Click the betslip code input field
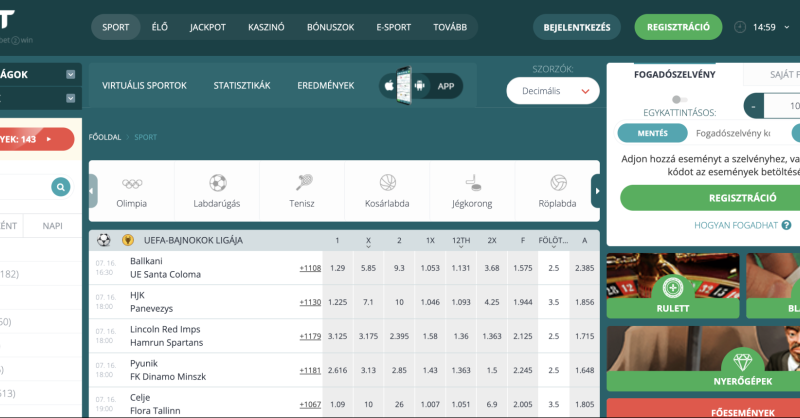The width and height of the screenshot is (800, 418). coord(735,133)
